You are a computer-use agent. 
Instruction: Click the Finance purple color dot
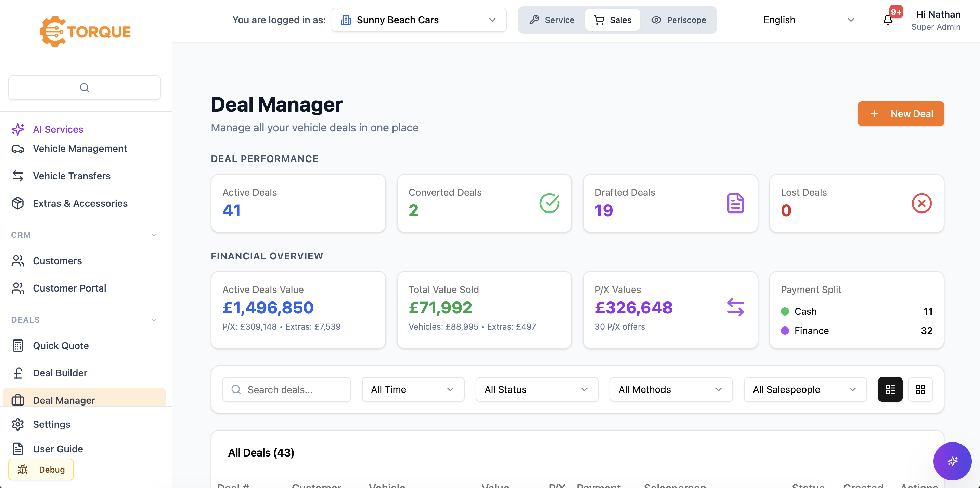pos(785,331)
